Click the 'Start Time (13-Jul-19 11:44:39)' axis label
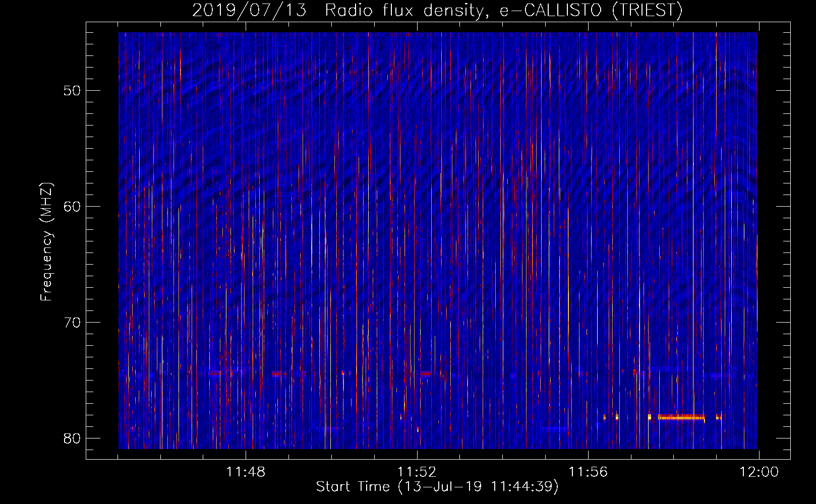 point(437,487)
